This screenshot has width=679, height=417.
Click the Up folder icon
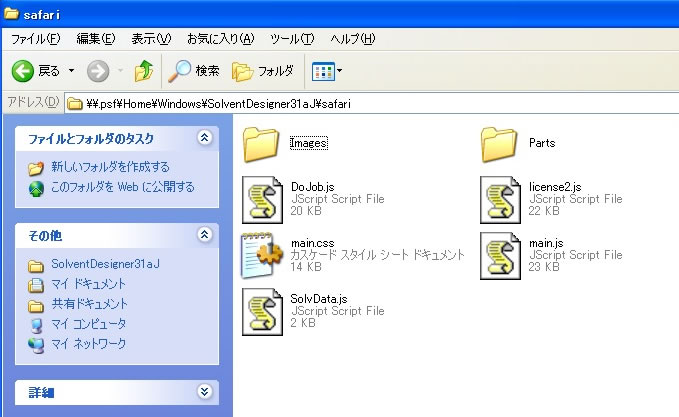(144, 71)
